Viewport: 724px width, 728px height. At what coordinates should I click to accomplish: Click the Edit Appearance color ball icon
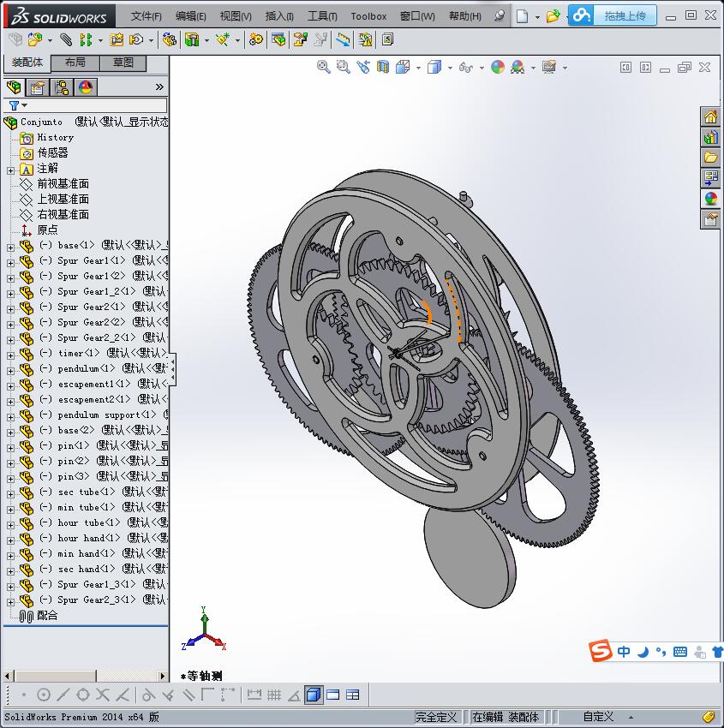tap(497, 68)
